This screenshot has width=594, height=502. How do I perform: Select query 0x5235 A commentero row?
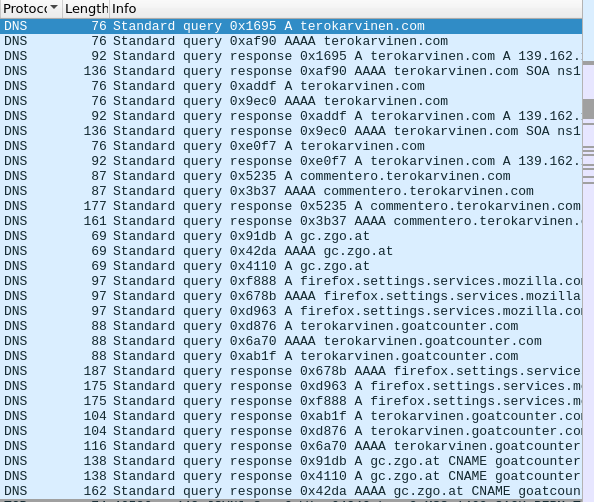[x=291, y=176]
